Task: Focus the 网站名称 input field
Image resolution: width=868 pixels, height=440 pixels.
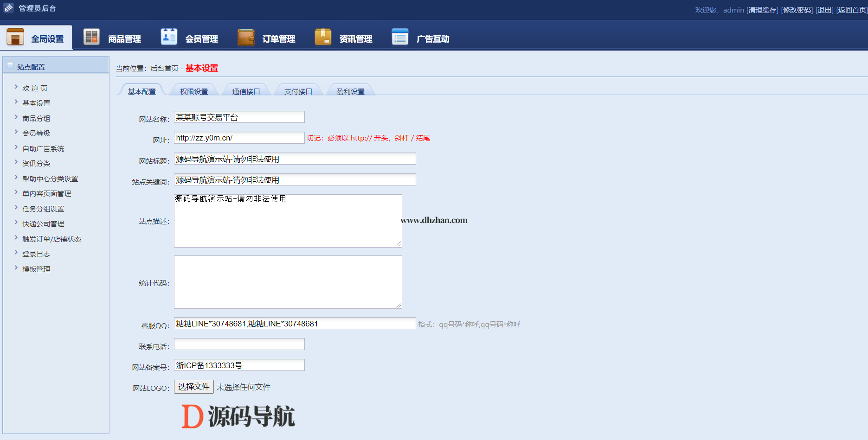Action: pyautogui.click(x=239, y=117)
